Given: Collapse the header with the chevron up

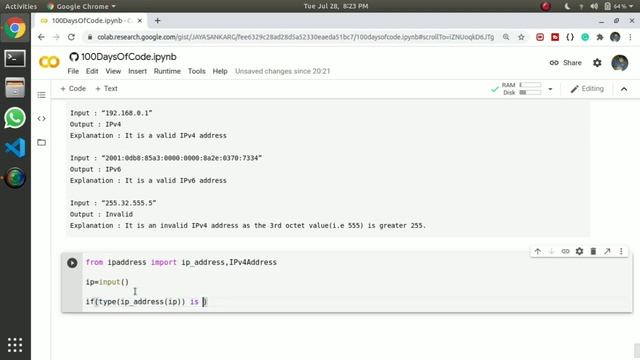Looking at the screenshot, I should [624, 89].
